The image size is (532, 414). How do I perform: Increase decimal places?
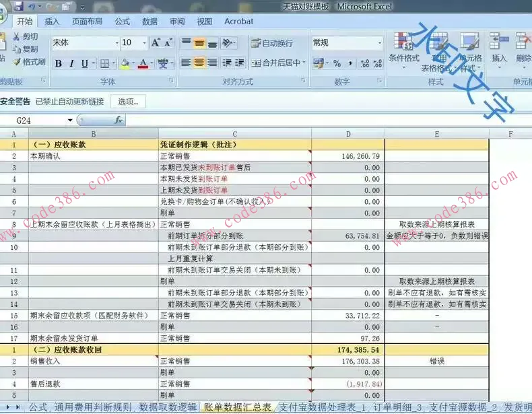click(365, 63)
